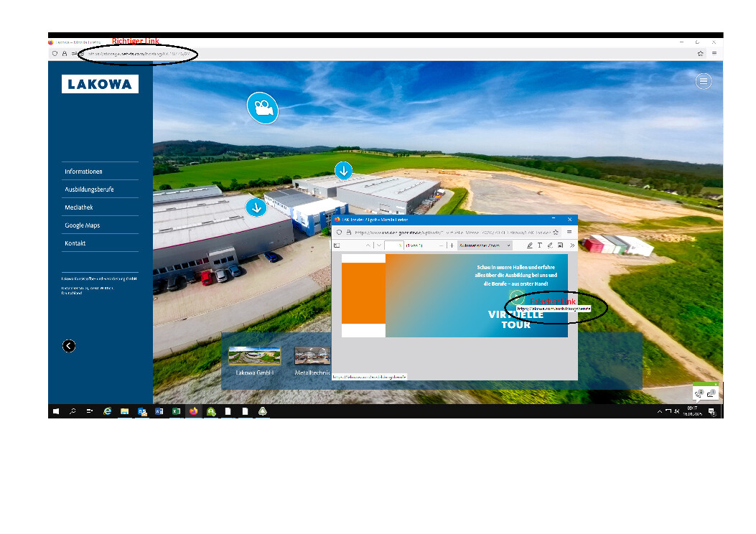Click the padlock icon in the PDF window address bar

point(349,233)
